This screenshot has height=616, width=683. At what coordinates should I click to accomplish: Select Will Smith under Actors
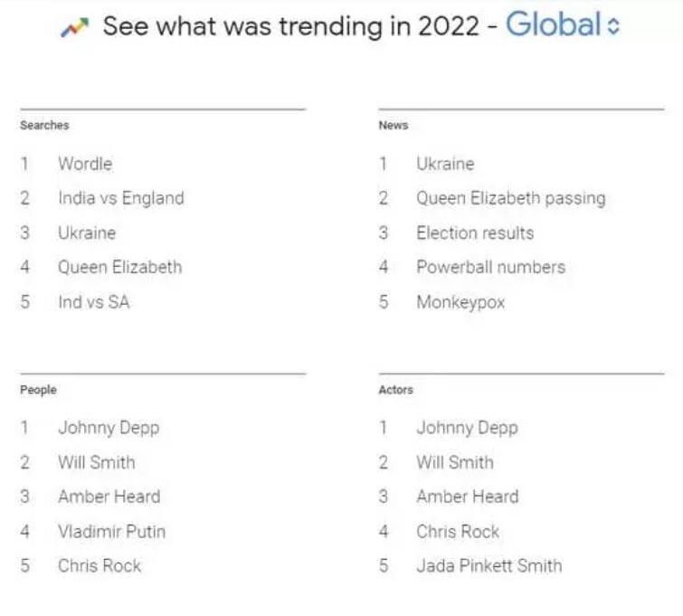pyautogui.click(x=455, y=462)
